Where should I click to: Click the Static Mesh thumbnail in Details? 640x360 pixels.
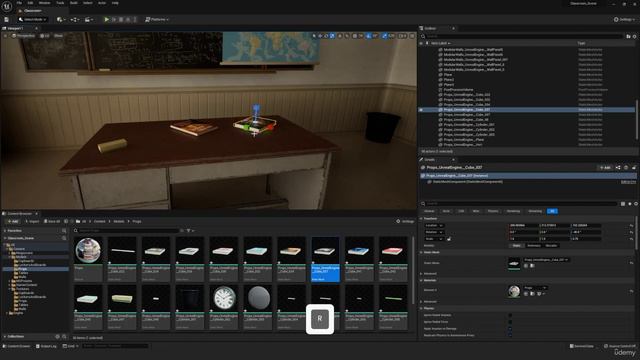(514, 263)
